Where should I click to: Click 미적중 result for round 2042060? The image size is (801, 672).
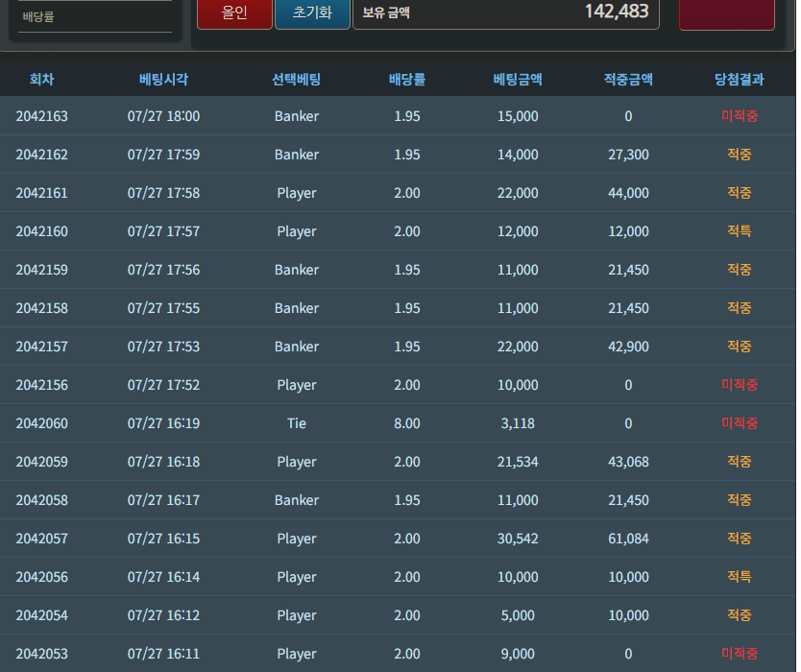click(x=740, y=422)
